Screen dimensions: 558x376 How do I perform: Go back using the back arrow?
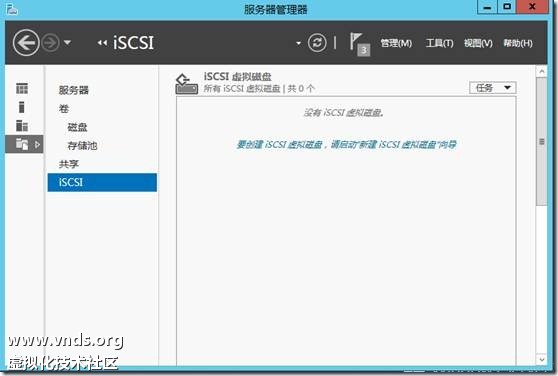[26, 43]
